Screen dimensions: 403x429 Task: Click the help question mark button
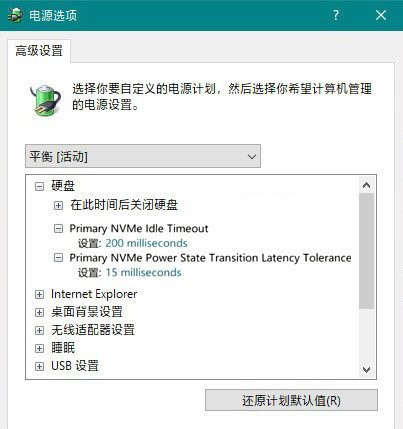[336, 15]
